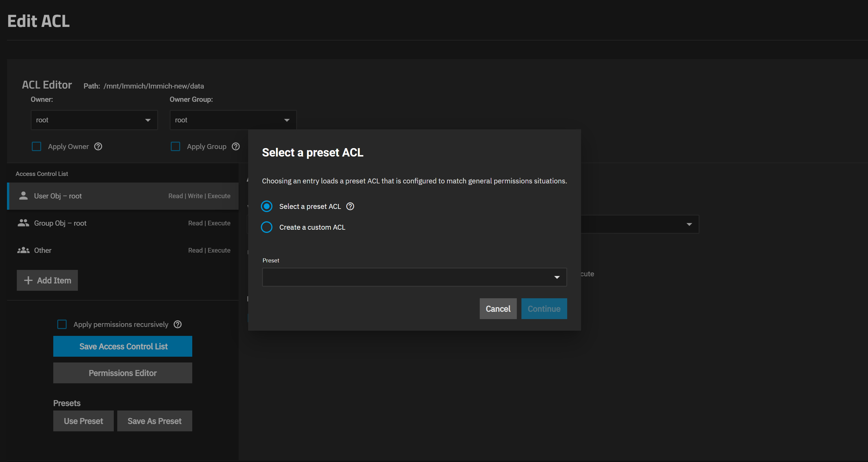Click Save Access Control List button
The width and height of the screenshot is (868, 462).
pyautogui.click(x=123, y=346)
